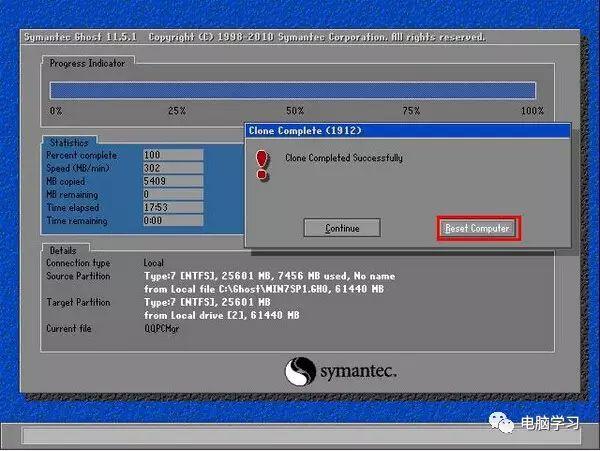Click the Reset Computer button
600x451 pixels.
[478, 228]
